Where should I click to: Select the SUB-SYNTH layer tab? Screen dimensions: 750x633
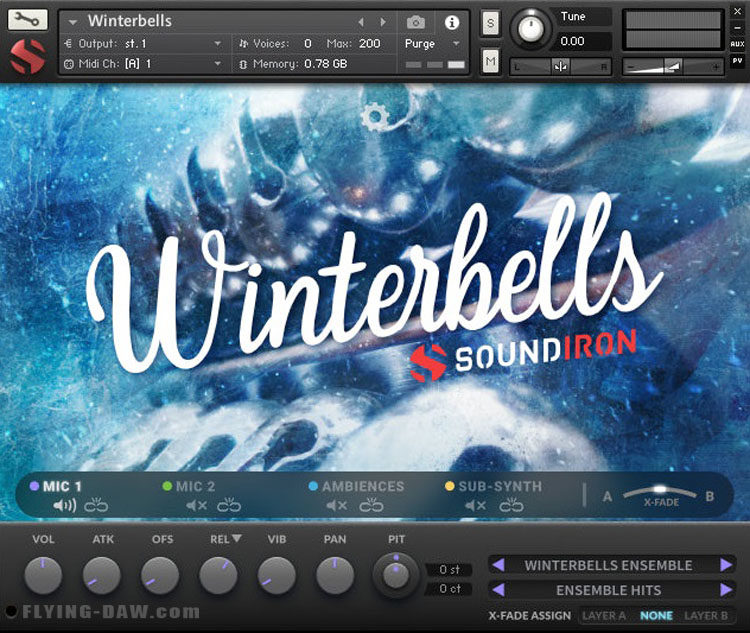[500, 487]
